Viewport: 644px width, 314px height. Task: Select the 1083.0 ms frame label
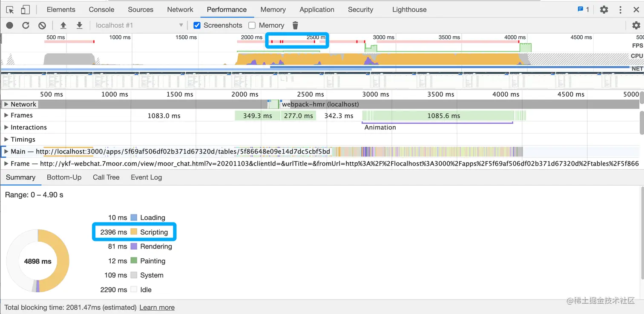(x=164, y=116)
